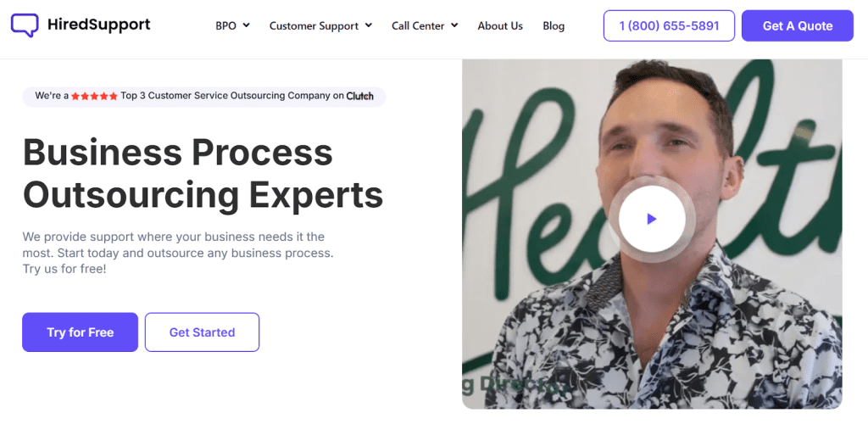Click the Business Process Outsourcing Experts headline
The height and width of the screenshot is (424, 868).
pos(203,174)
